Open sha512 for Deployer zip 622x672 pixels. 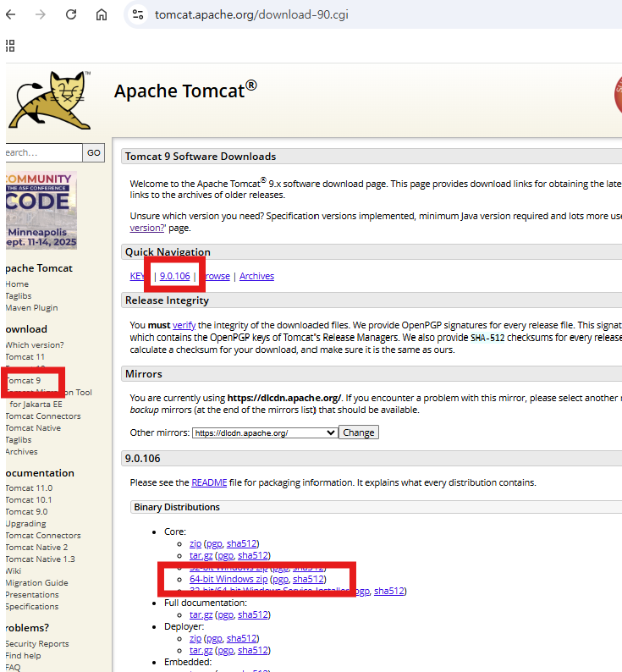point(241,638)
